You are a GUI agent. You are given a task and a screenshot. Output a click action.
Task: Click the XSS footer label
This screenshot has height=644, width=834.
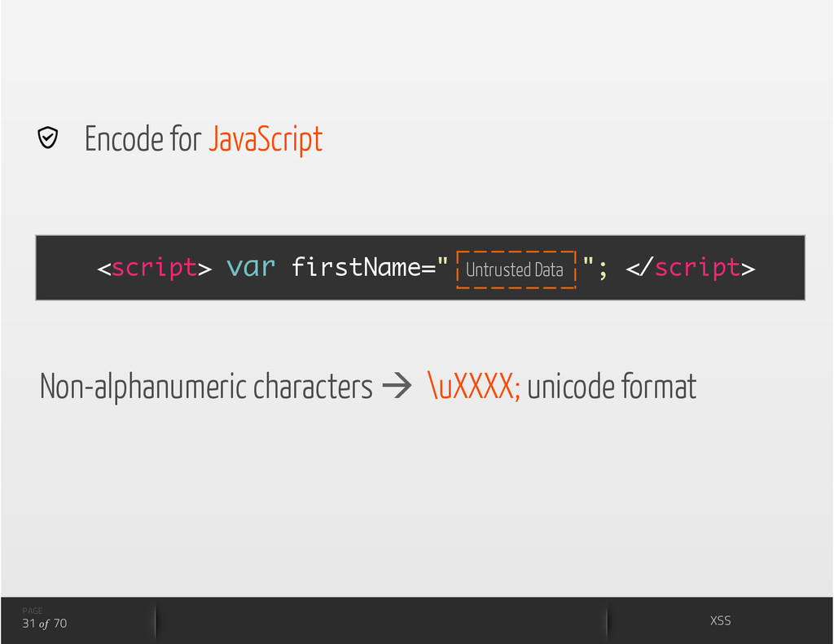[720, 620]
